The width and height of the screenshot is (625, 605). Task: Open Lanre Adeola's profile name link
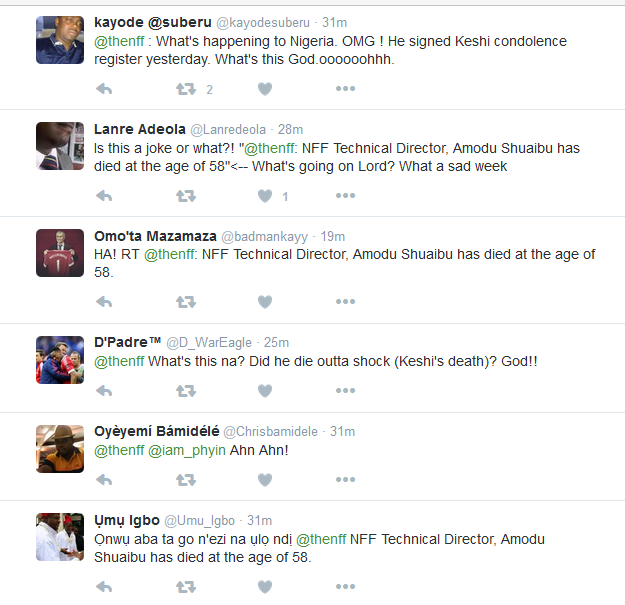pyautogui.click(x=139, y=129)
